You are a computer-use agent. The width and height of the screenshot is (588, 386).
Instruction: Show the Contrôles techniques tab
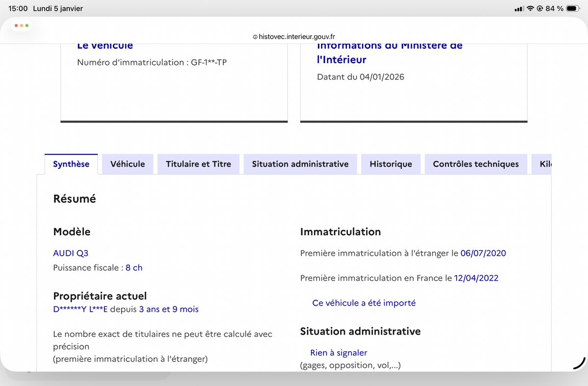point(475,164)
